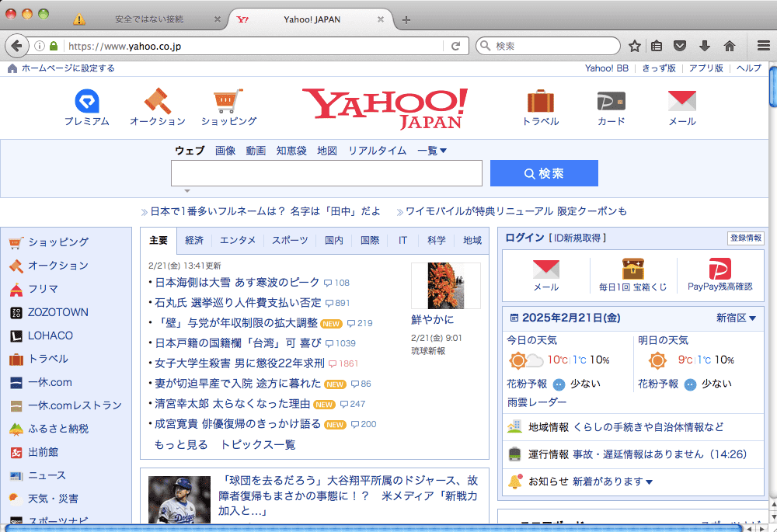This screenshot has height=532, width=777.
Task: Click the フリマ tent icon in sidebar
Action: [x=16, y=289]
